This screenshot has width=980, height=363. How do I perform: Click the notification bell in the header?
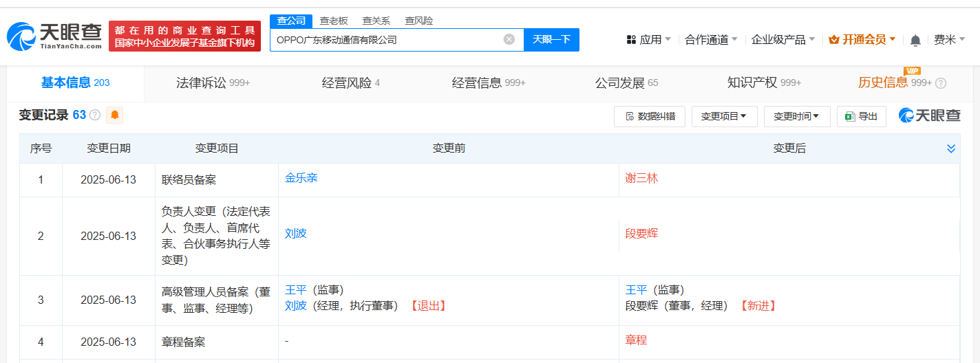(915, 41)
